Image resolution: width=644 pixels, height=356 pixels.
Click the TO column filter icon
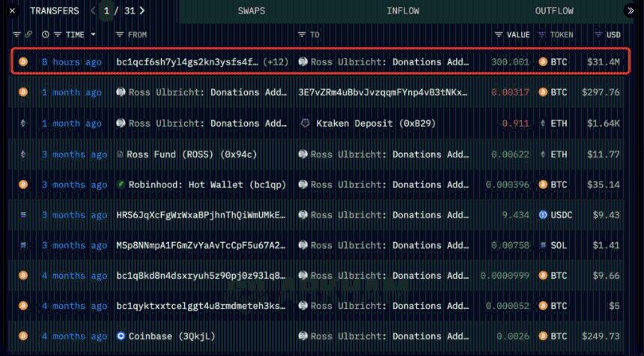(301, 35)
